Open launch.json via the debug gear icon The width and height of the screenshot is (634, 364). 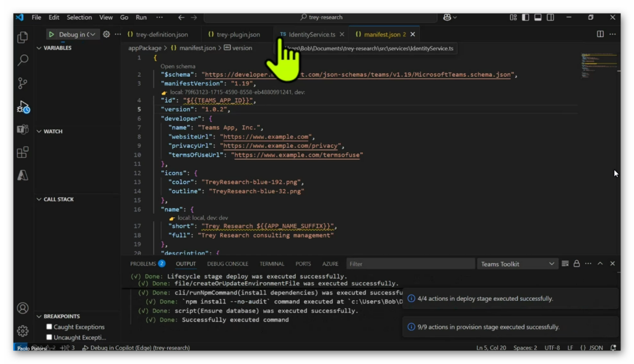tap(106, 35)
